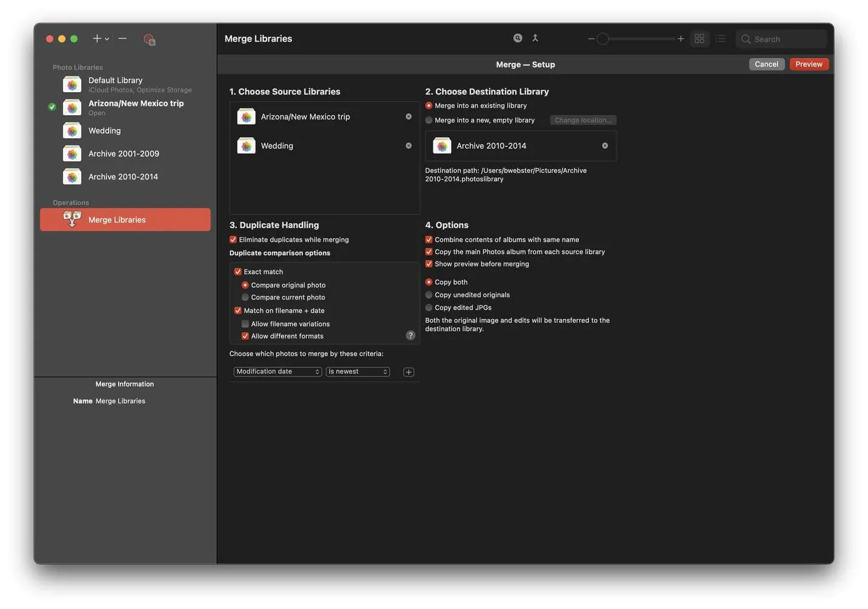Switch to grid view icon

699,39
